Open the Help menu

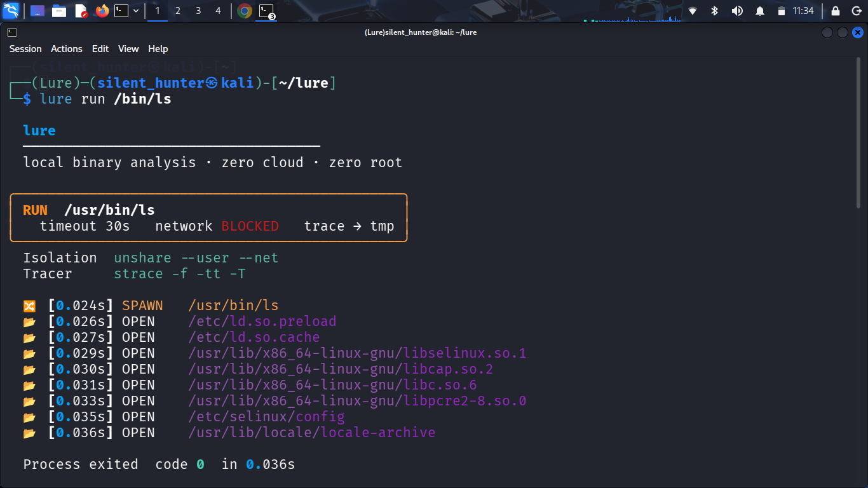coord(158,49)
